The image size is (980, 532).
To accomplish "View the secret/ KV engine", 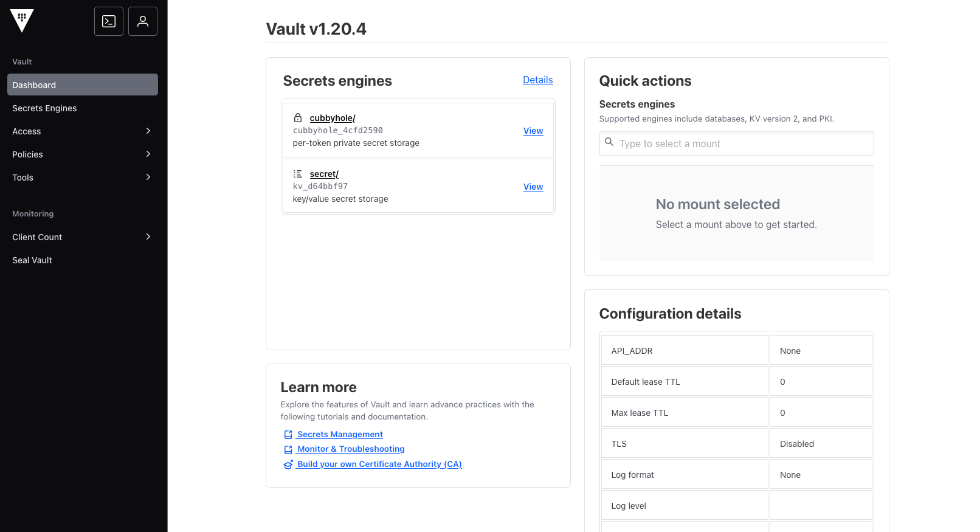I will pyautogui.click(x=533, y=187).
